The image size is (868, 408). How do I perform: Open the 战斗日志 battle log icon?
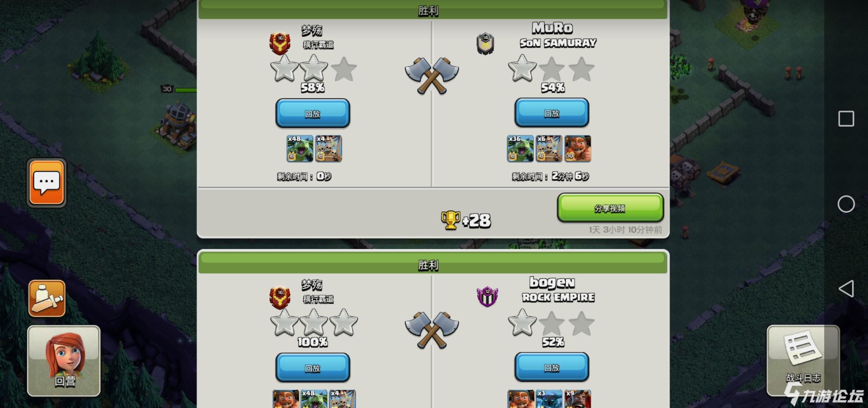tap(803, 360)
